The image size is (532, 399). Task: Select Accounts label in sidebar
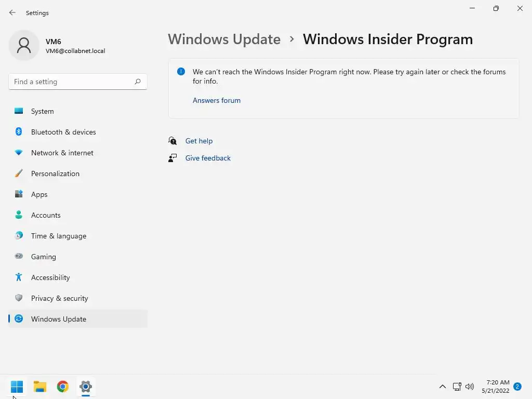[x=46, y=215]
